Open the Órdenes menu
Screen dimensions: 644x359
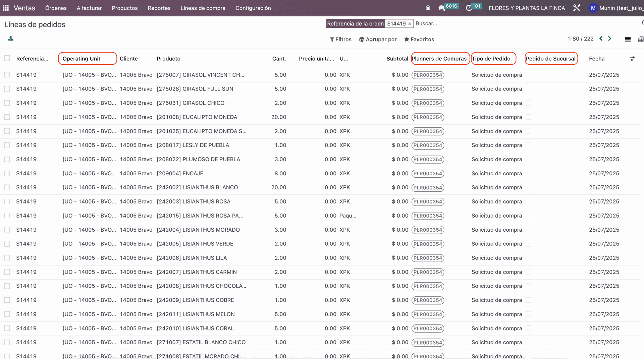56,8
